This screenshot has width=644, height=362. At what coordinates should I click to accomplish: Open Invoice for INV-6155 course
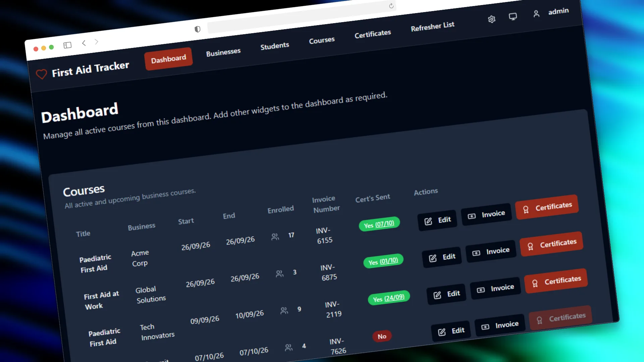[486, 215]
